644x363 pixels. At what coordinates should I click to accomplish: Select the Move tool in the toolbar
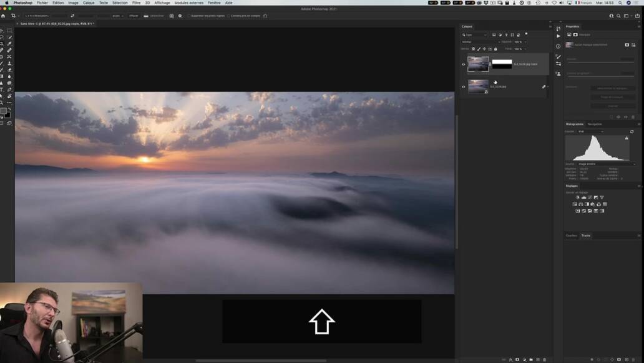click(3, 29)
